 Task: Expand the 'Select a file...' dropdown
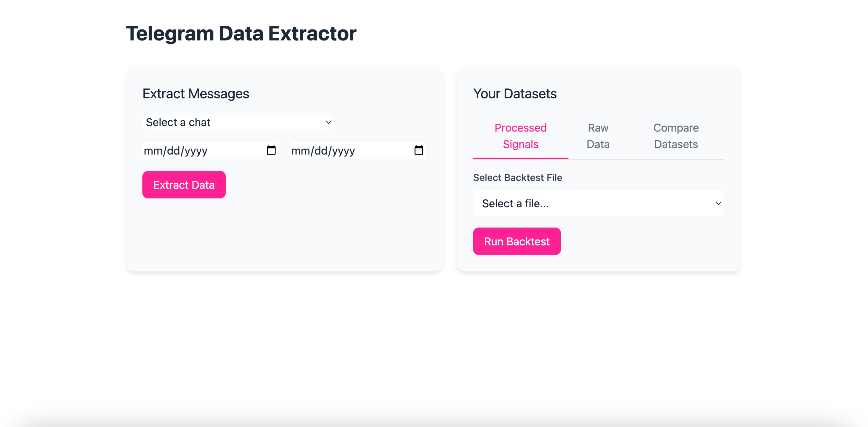598,204
